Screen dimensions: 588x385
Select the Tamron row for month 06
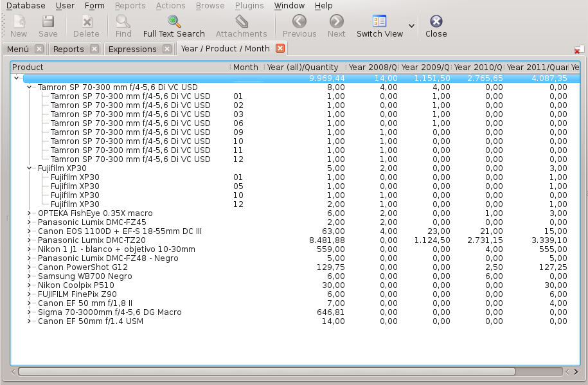[295, 123]
